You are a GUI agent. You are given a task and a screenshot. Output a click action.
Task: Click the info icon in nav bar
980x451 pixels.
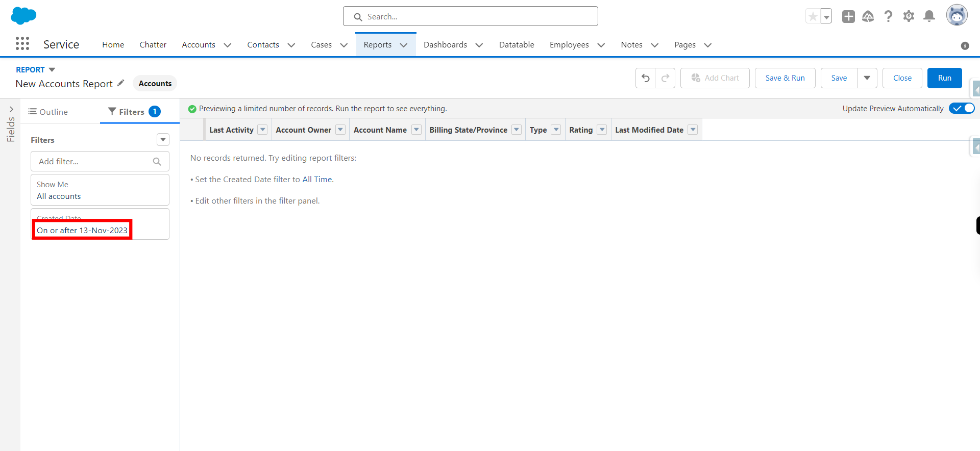pos(965,45)
